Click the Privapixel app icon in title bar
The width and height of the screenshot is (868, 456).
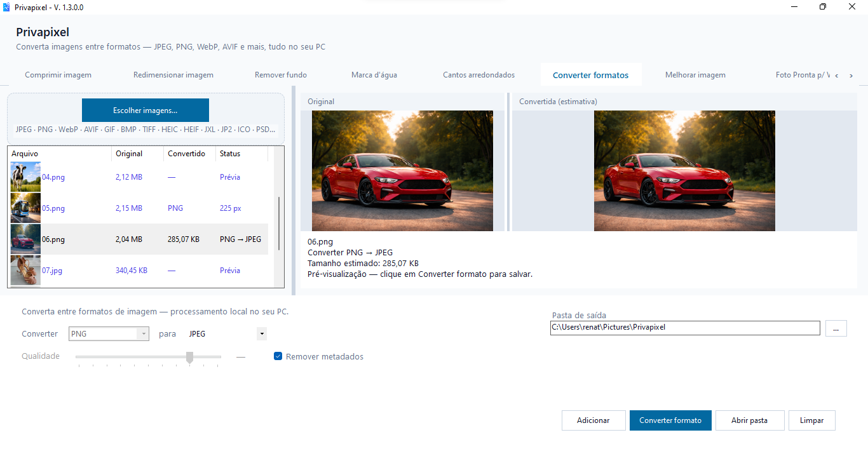(7, 7)
